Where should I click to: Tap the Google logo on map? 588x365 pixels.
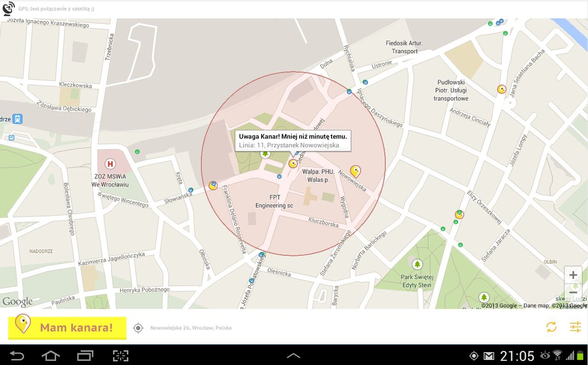pos(17,302)
